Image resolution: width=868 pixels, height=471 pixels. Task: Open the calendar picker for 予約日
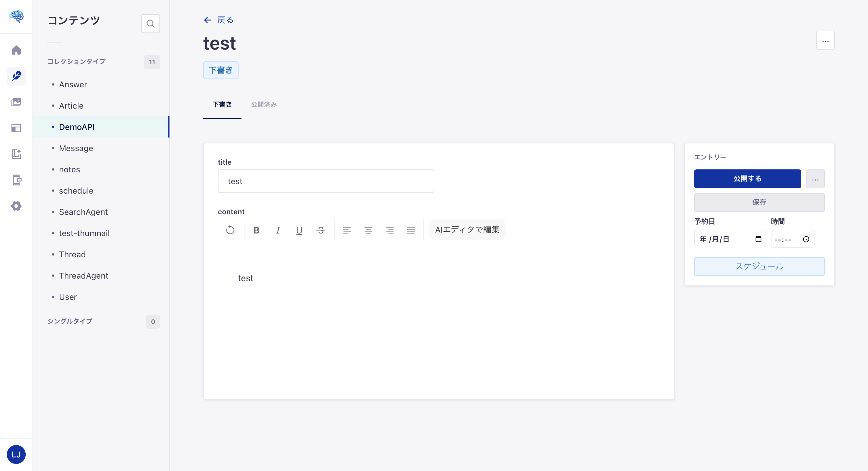pos(758,239)
